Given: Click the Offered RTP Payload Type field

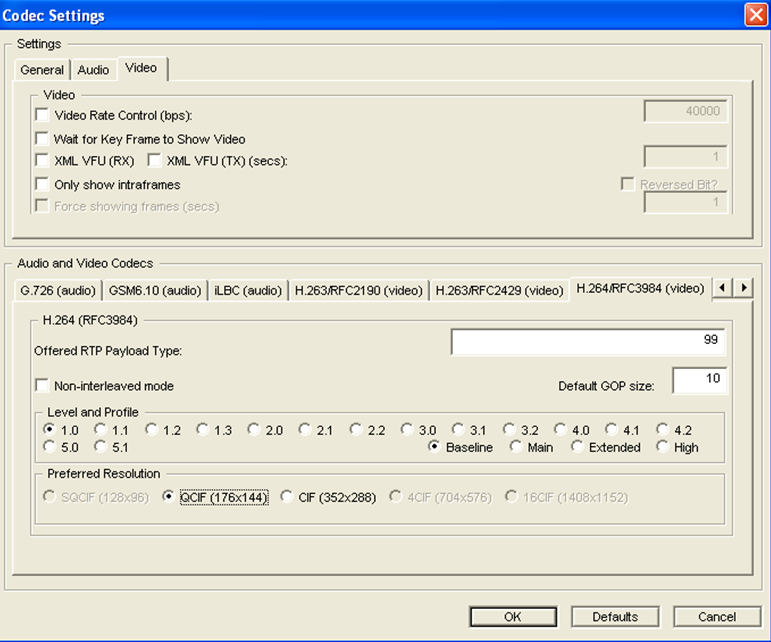Looking at the screenshot, I should (x=588, y=341).
